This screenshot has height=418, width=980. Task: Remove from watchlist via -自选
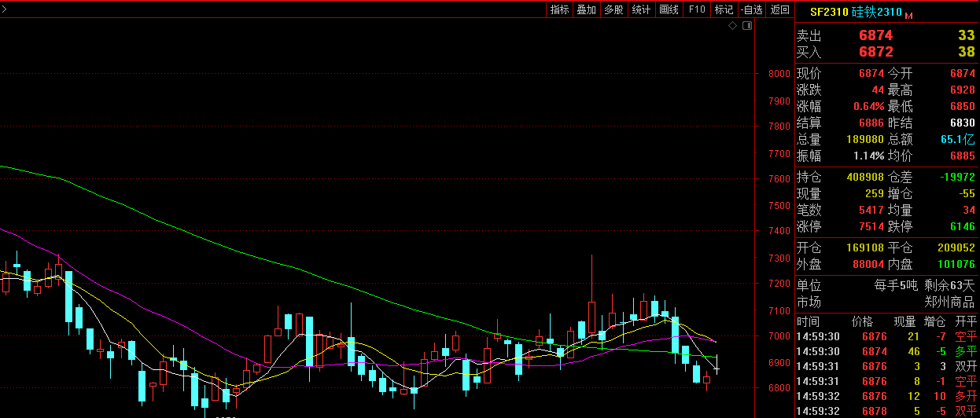(x=752, y=9)
